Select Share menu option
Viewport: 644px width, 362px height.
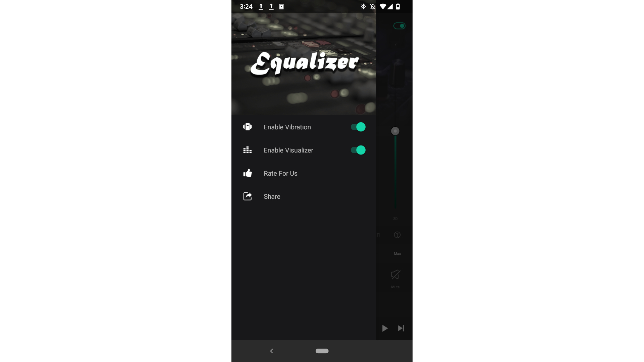pos(272,196)
